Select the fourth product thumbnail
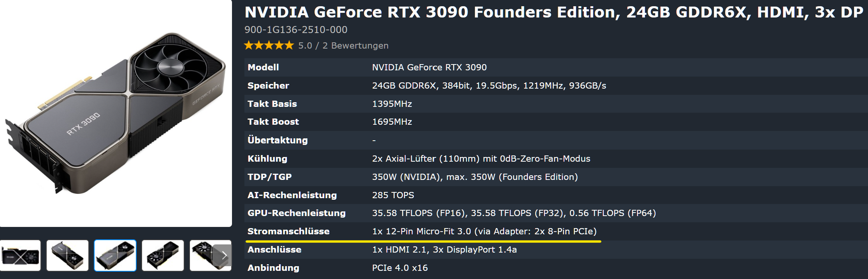 click(163, 255)
